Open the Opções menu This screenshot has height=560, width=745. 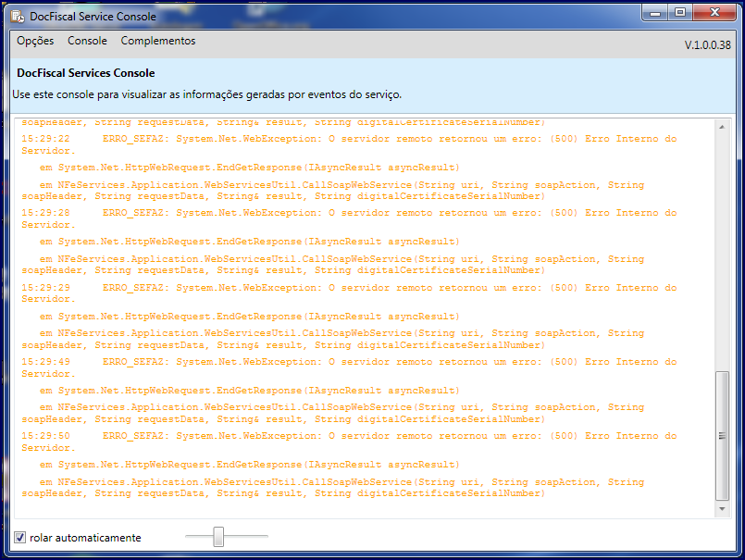tap(35, 41)
